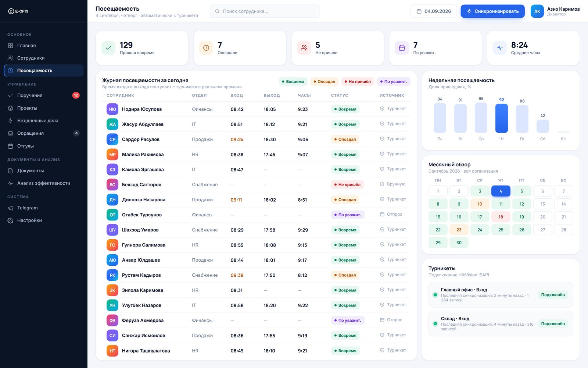Screen dimensions: 588x368
Task: Click the calendar icon on По уважит. card
Action: pos(402,48)
